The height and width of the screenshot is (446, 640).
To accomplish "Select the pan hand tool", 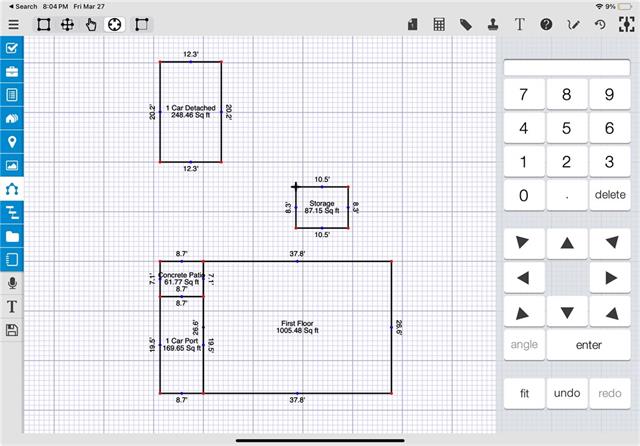I will (91, 24).
